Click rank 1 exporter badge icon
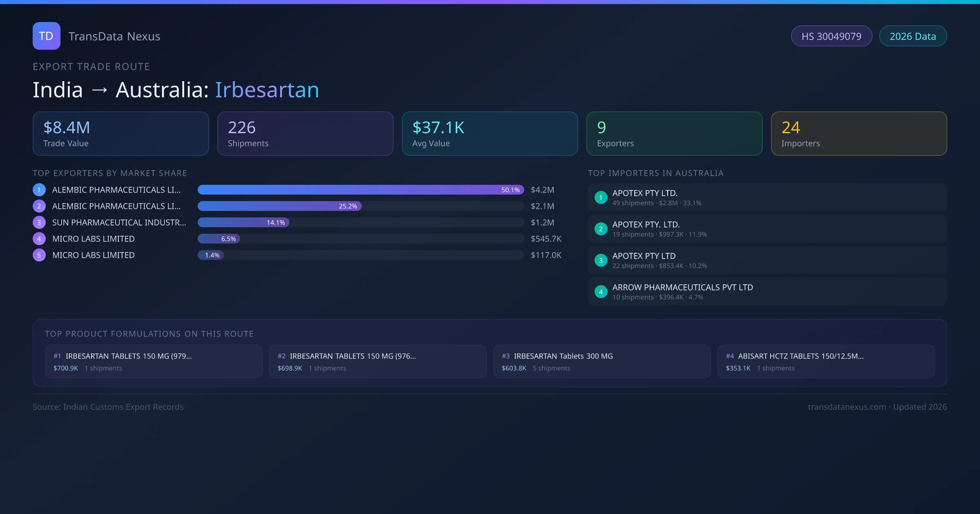 click(x=39, y=190)
